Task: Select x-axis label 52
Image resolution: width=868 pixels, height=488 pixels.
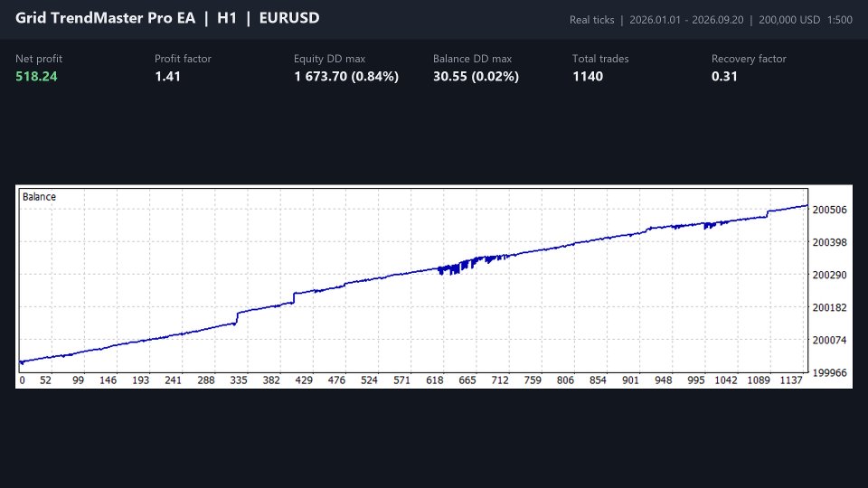Action: [45, 380]
